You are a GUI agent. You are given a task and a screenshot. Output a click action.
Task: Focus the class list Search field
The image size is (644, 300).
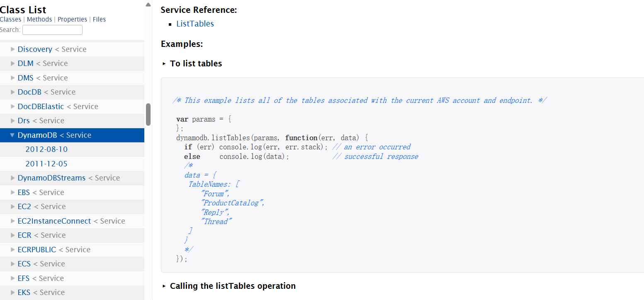[52, 30]
